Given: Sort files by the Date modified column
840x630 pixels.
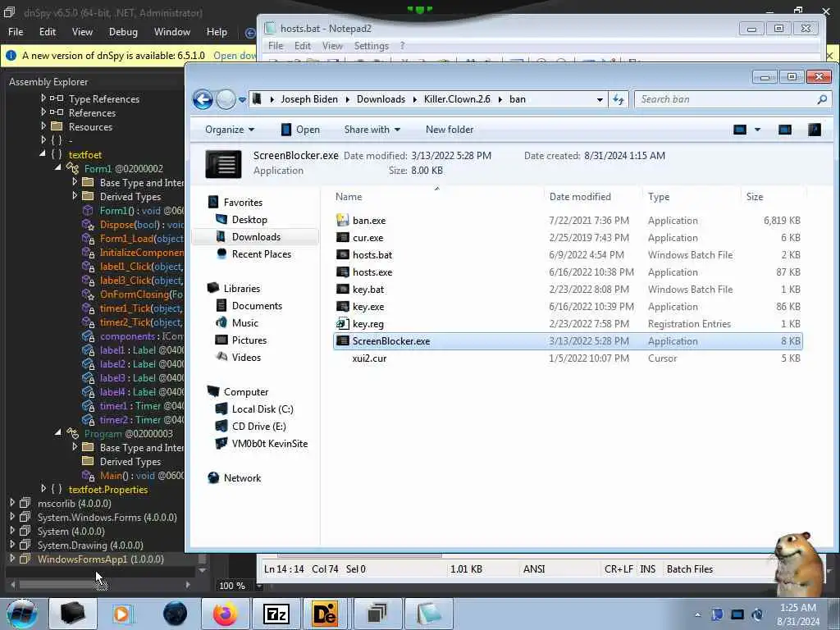Looking at the screenshot, I should [580, 197].
